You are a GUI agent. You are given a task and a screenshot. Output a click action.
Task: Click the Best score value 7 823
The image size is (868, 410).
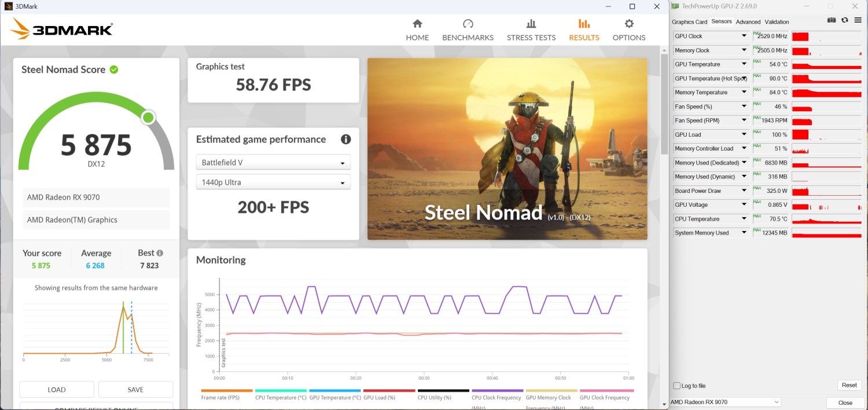point(149,265)
